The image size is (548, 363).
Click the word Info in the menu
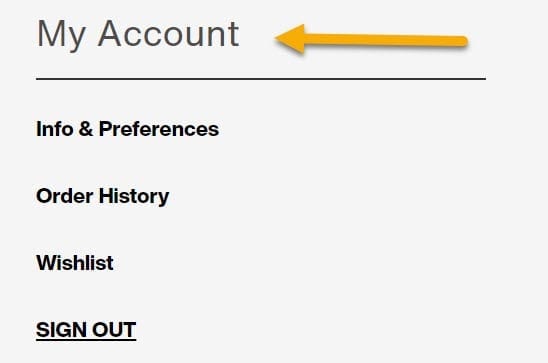[x=55, y=129]
